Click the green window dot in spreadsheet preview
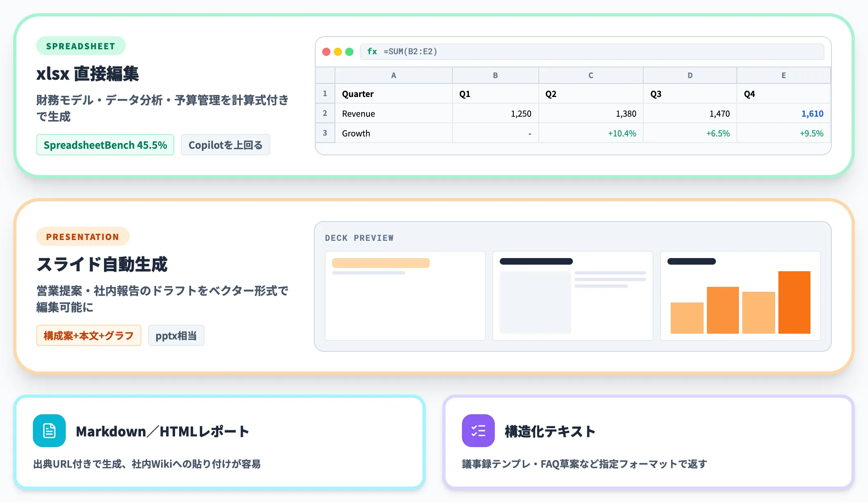The width and height of the screenshot is (868, 503). (349, 52)
